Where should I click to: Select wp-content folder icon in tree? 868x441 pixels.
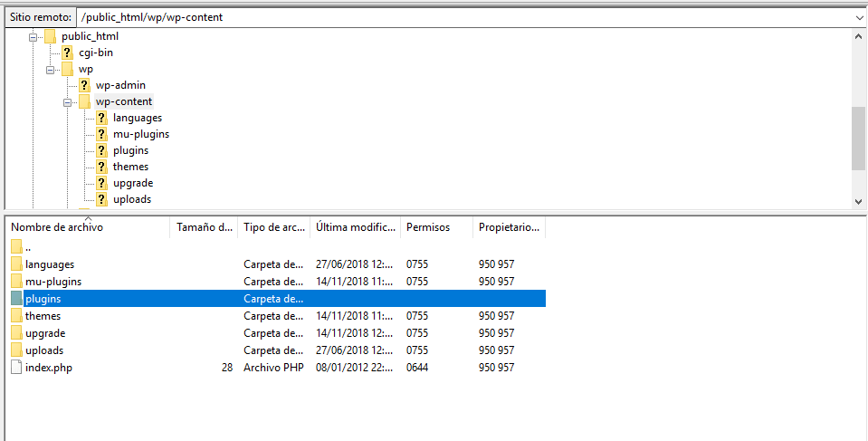[85, 101]
